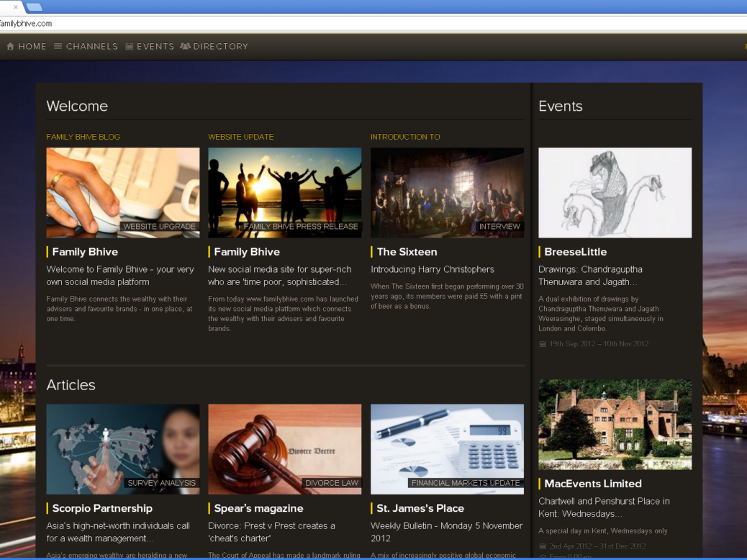
Task: Click the Events calendar icon in navigation
Action: pos(130,46)
